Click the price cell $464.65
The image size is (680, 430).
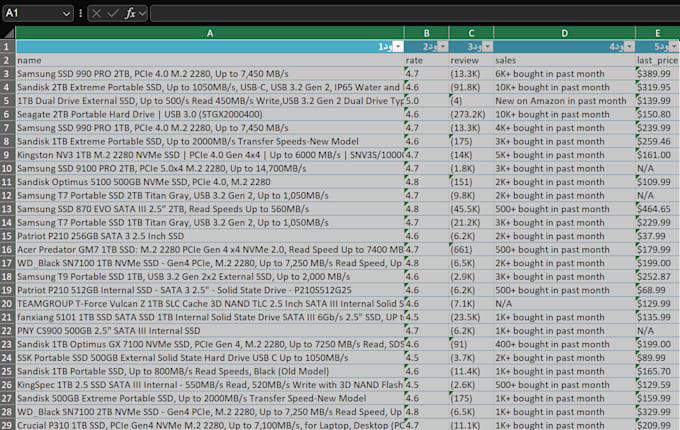point(657,209)
